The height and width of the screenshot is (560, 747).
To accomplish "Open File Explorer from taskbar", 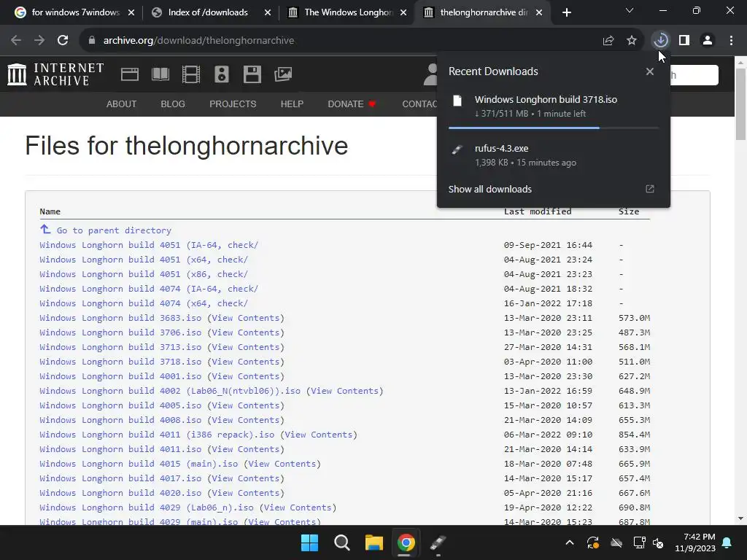I will pyautogui.click(x=374, y=542).
